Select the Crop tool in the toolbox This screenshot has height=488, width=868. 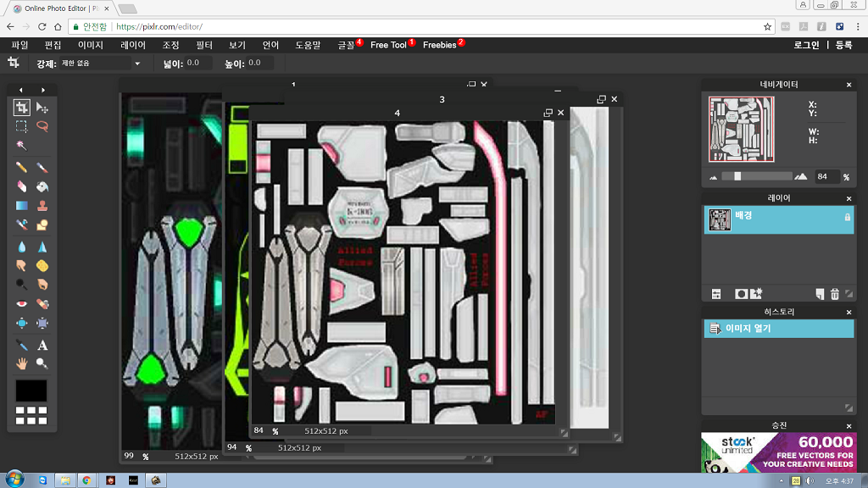(21, 108)
